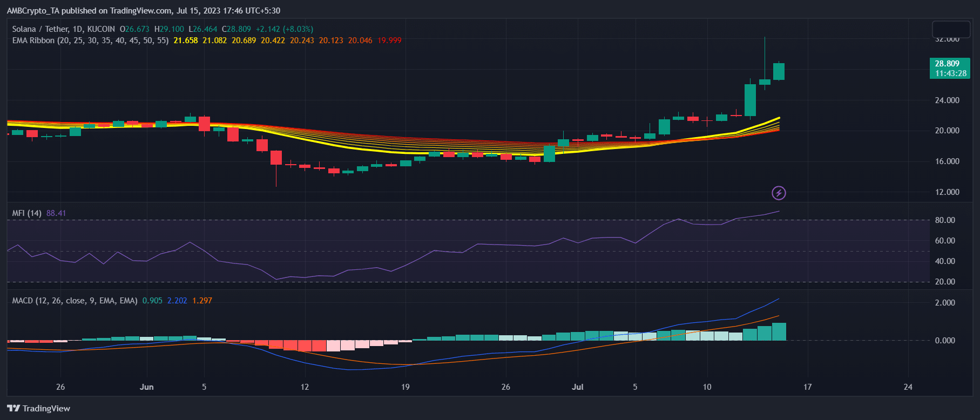Click the EMA Ribbon value 20.046
Screen dimensions: 980x420
pos(360,40)
